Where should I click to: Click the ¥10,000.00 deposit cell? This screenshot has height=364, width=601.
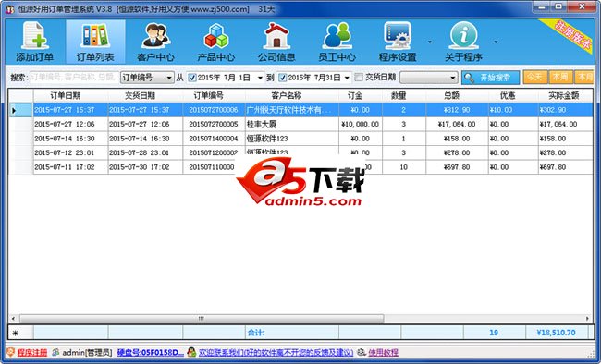361,124
